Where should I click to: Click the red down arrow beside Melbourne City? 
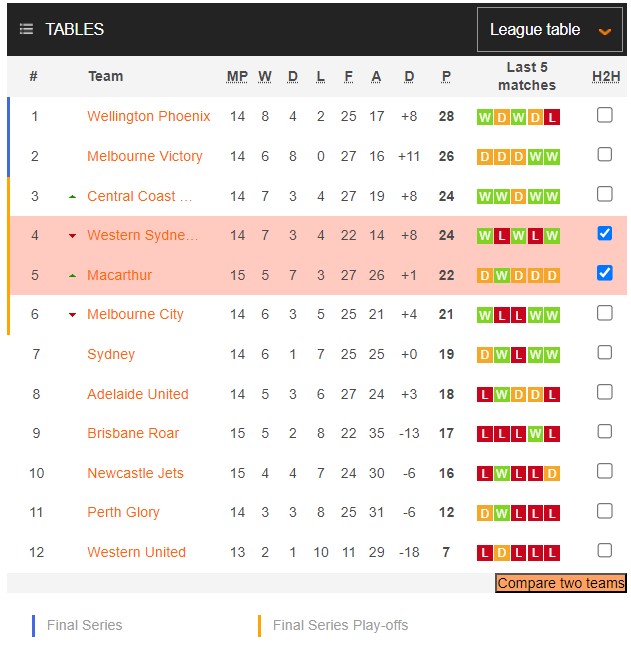72,315
